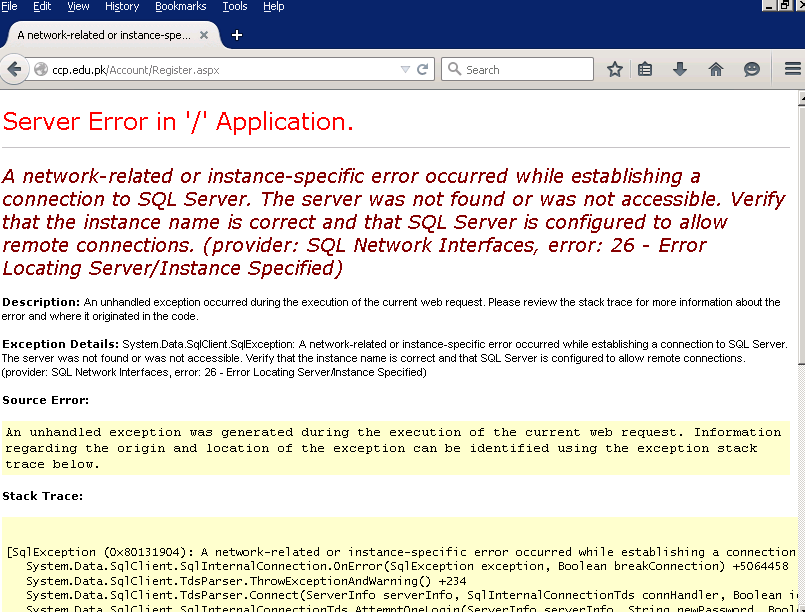Open a new tab with plus button
The height and width of the screenshot is (612, 805).
[237, 35]
